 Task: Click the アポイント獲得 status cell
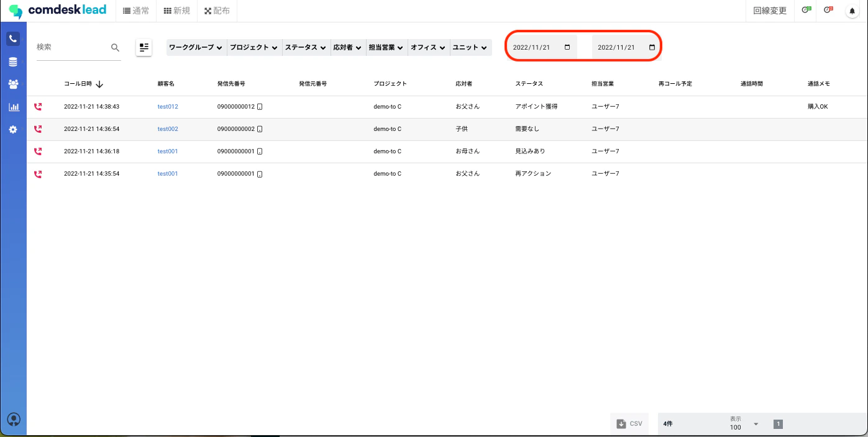tap(536, 107)
